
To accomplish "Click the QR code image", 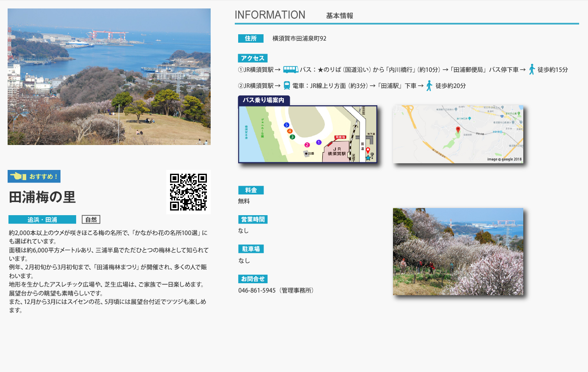I will click(188, 192).
